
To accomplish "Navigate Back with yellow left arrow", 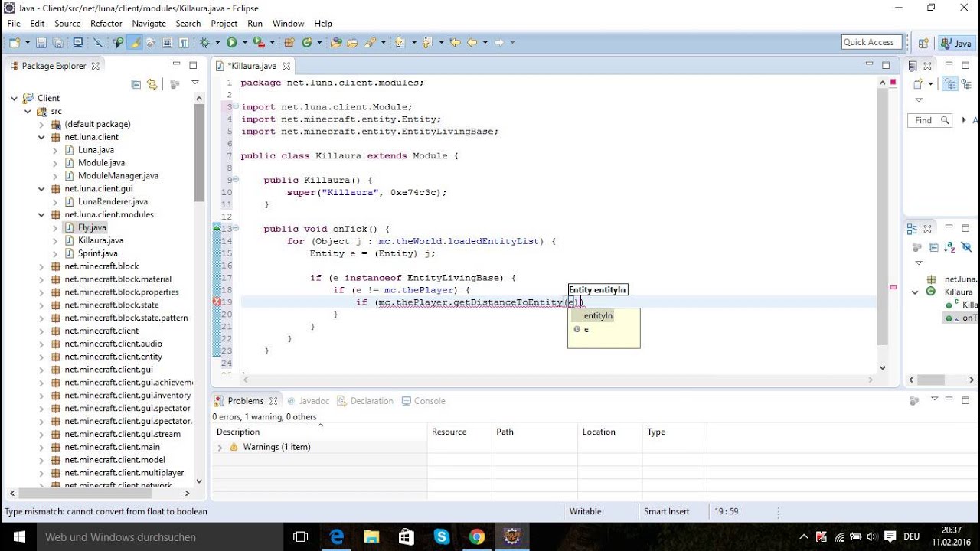I will tap(472, 43).
